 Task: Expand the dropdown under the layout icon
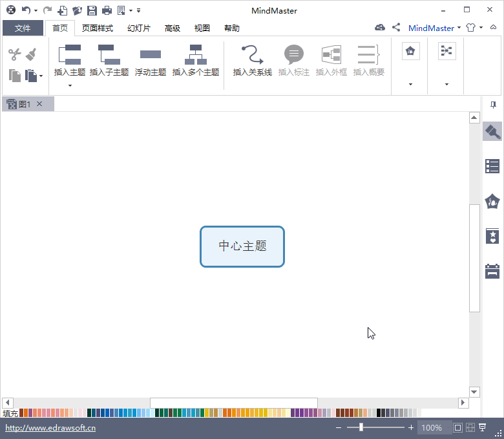(x=446, y=84)
